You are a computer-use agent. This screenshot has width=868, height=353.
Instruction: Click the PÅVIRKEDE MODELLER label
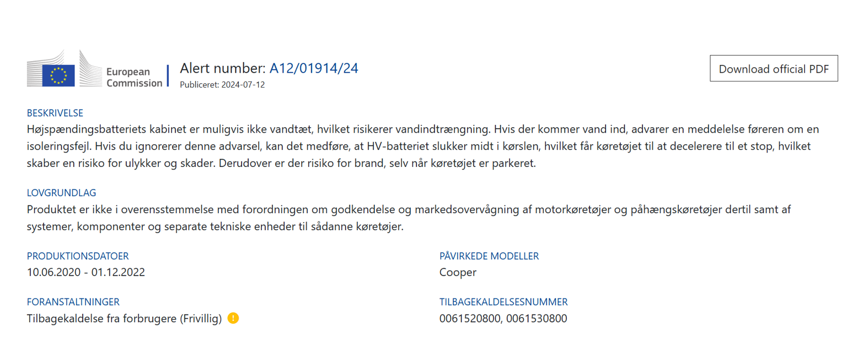pyautogui.click(x=489, y=256)
